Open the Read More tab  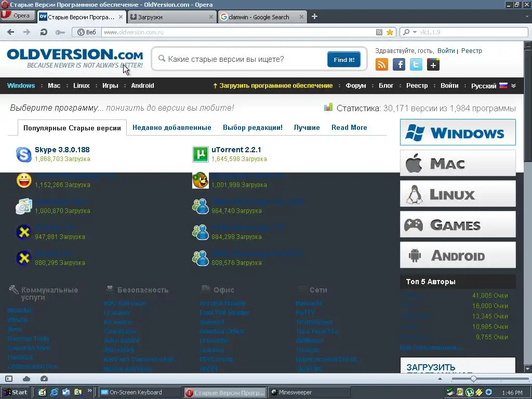coord(349,128)
